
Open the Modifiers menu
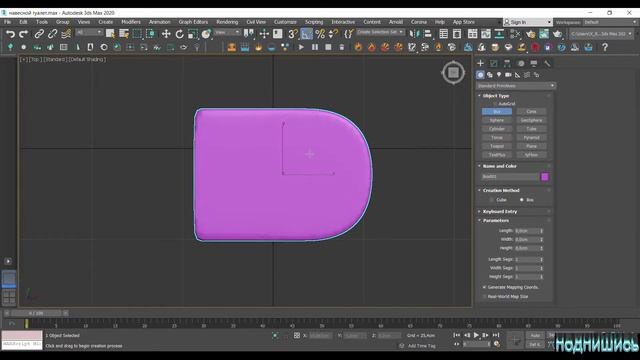[131, 22]
